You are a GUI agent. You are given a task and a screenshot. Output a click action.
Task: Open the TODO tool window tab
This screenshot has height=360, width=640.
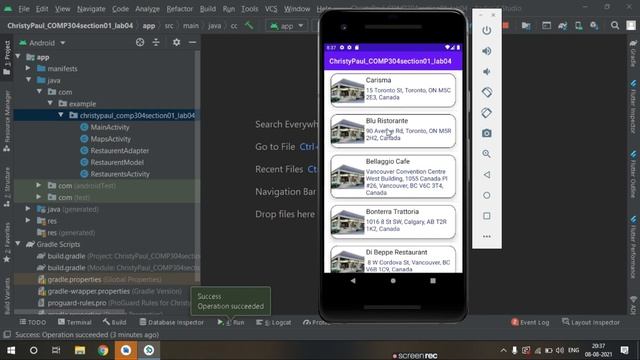click(x=33, y=322)
